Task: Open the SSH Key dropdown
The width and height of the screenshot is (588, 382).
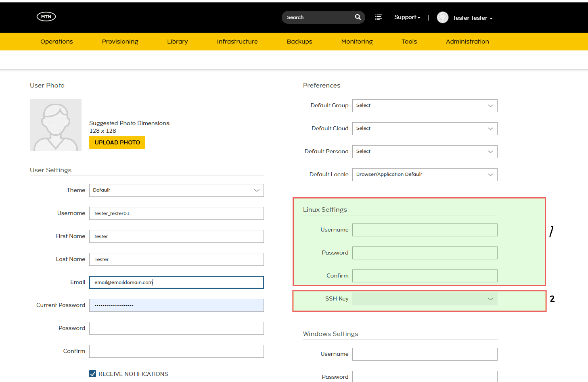Action: click(x=425, y=299)
